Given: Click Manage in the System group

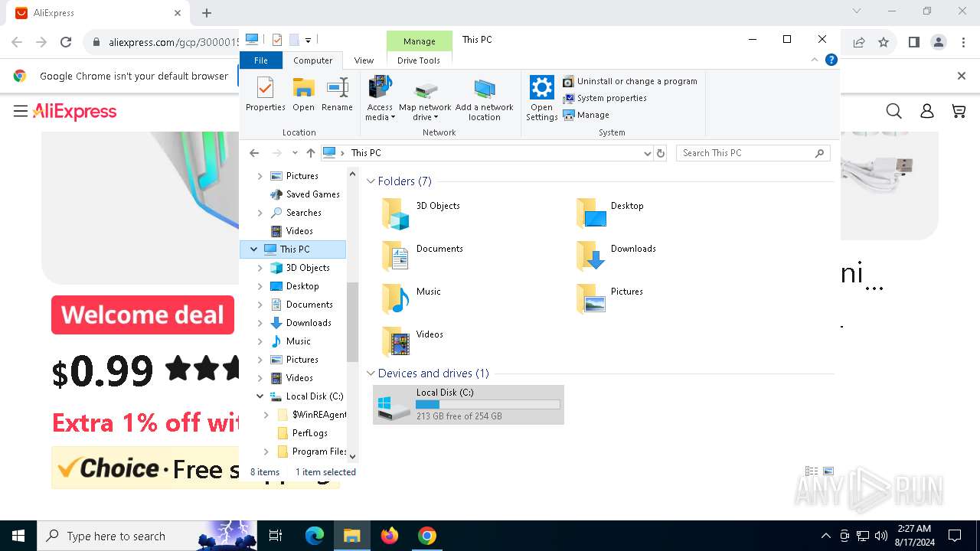Looking at the screenshot, I should pos(586,115).
